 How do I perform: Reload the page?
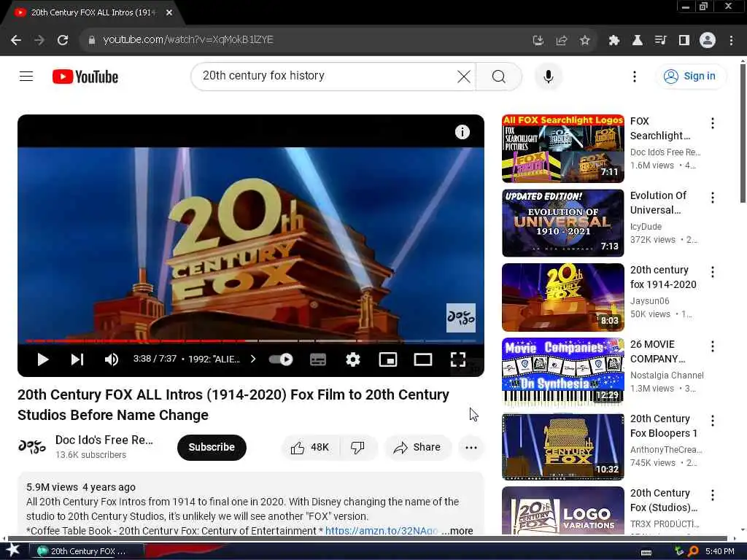[63, 40]
